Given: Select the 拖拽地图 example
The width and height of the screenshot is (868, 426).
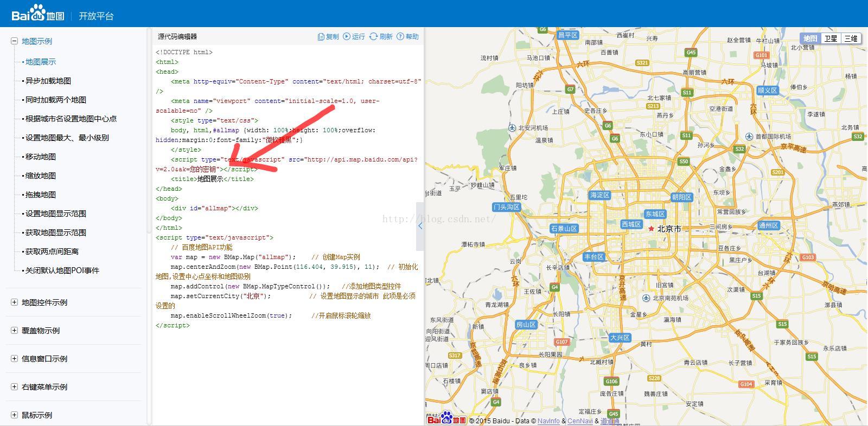Looking at the screenshot, I should [x=41, y=195].
